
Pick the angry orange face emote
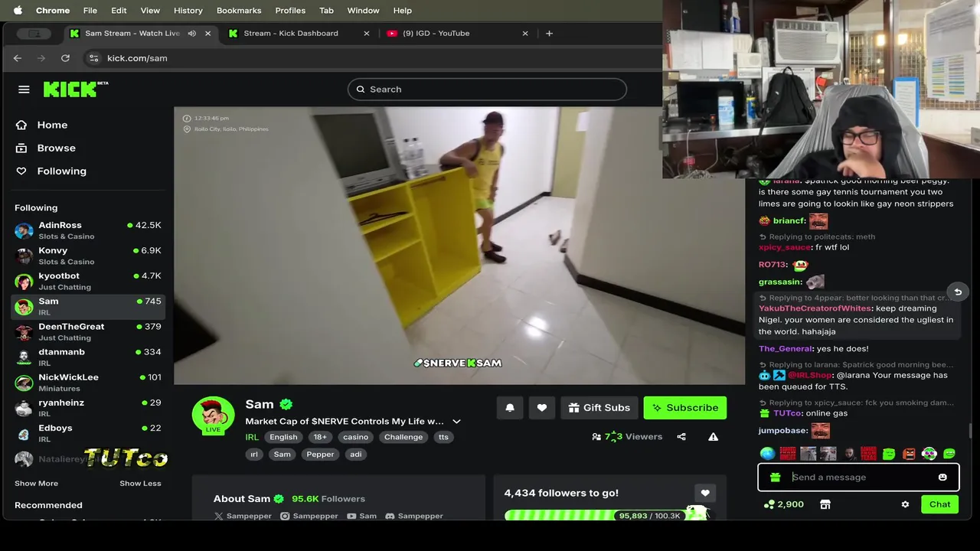[x=909, y=454]
